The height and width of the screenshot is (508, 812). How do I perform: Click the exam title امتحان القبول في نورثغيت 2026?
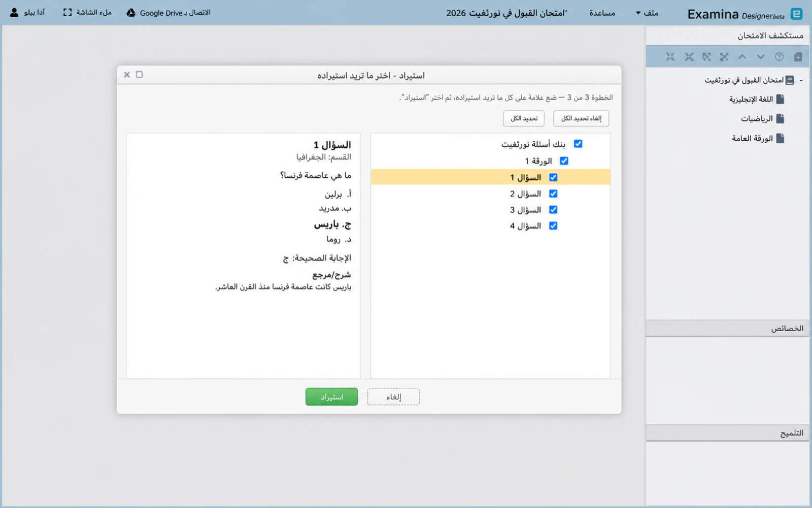(x=506, y=13)
